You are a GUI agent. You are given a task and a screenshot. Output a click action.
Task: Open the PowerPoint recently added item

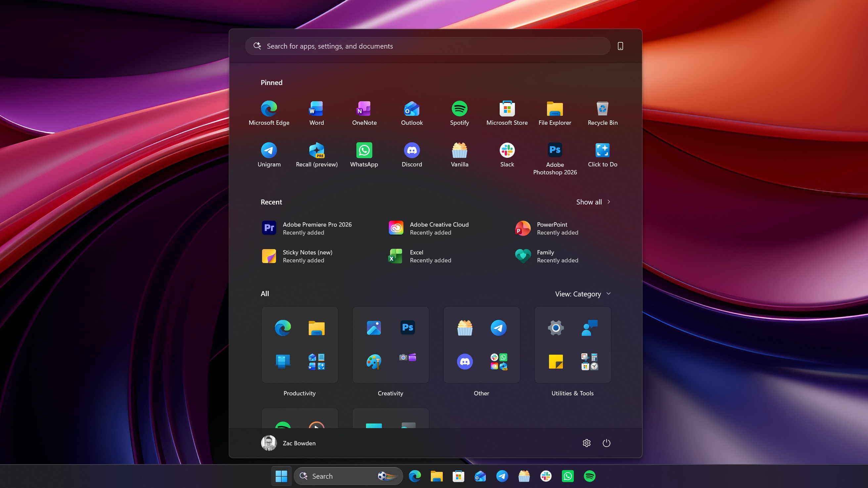click(547, 228)
